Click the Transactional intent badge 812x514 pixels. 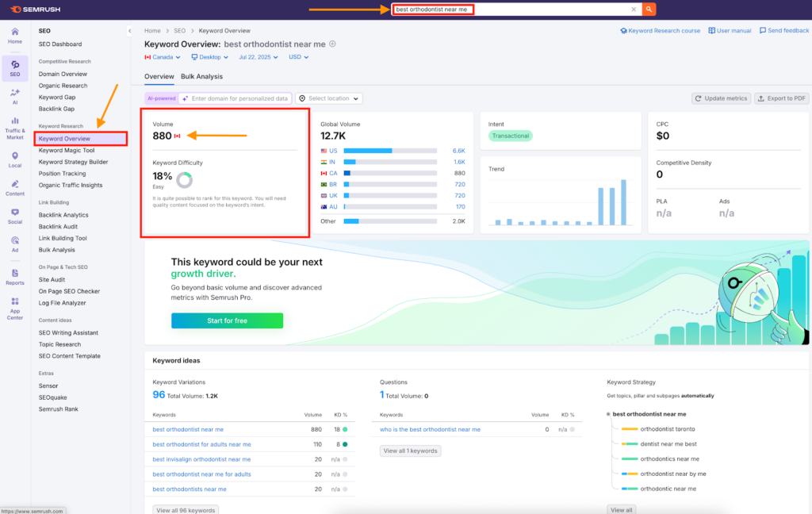pyautogui.click(x=510, y=136)
